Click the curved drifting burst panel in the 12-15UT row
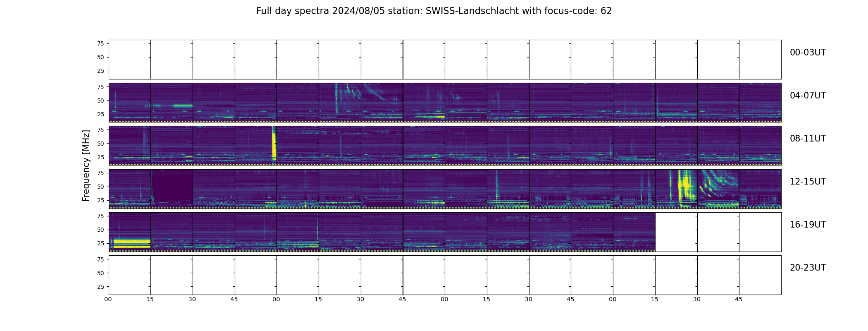Image resolution: width=868 pixels, height=331 pixels. coord(718,188)
